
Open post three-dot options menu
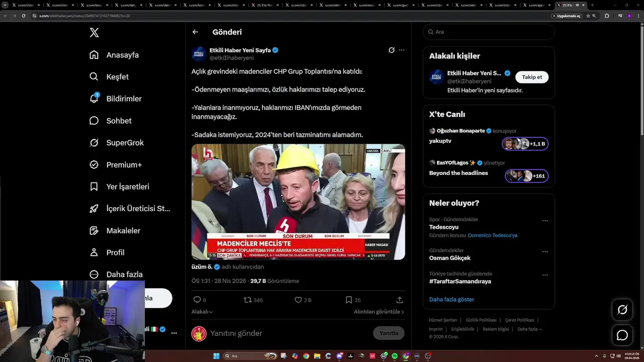click(401, 50)
